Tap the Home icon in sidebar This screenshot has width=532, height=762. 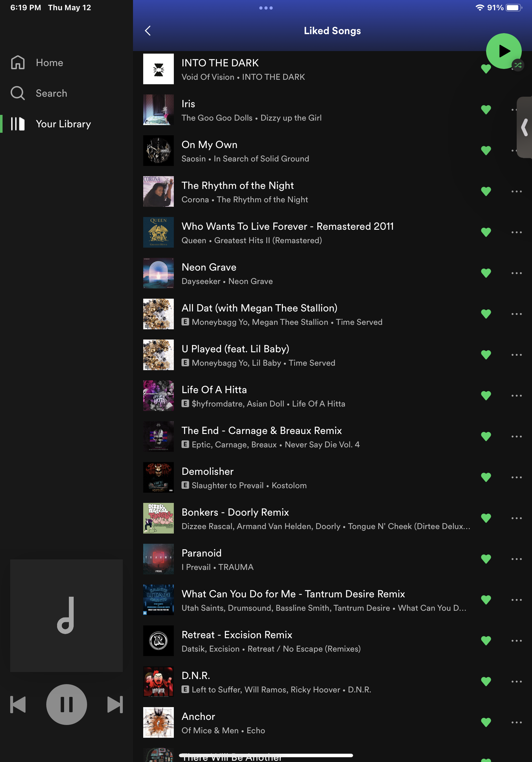click(18, 63)
